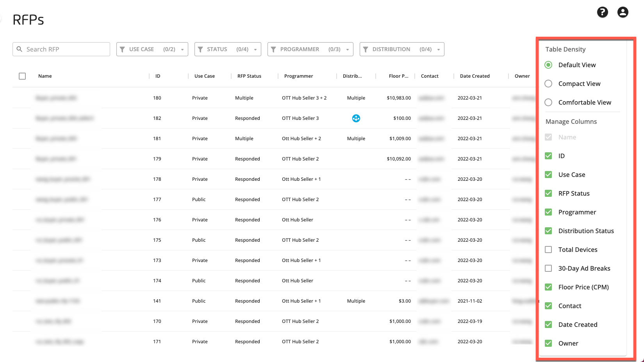Open the help question mark icon
The height and width of the screenshot is (362, 644).
coord(602,12)
